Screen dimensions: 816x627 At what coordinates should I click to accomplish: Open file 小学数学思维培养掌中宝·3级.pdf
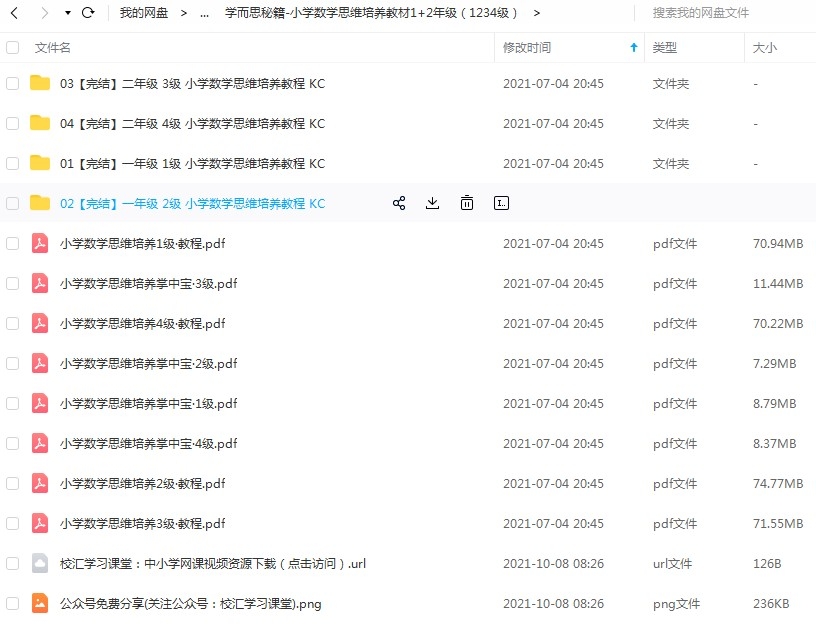(x=149, y=284)
